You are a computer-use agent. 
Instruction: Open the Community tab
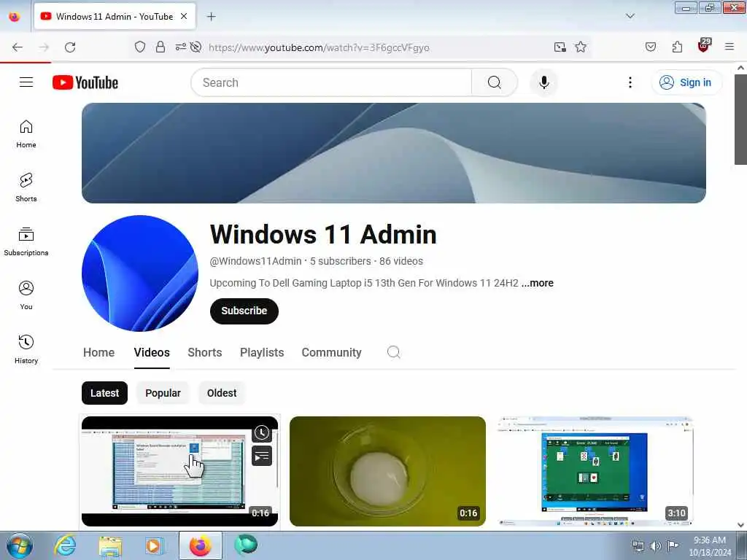pyautogui.click(x=332, y=352)
